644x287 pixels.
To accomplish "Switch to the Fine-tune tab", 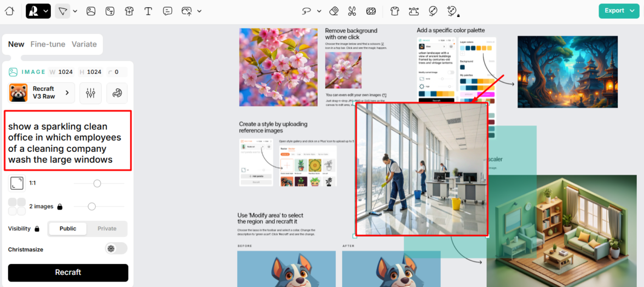I will tap(48, 44).
